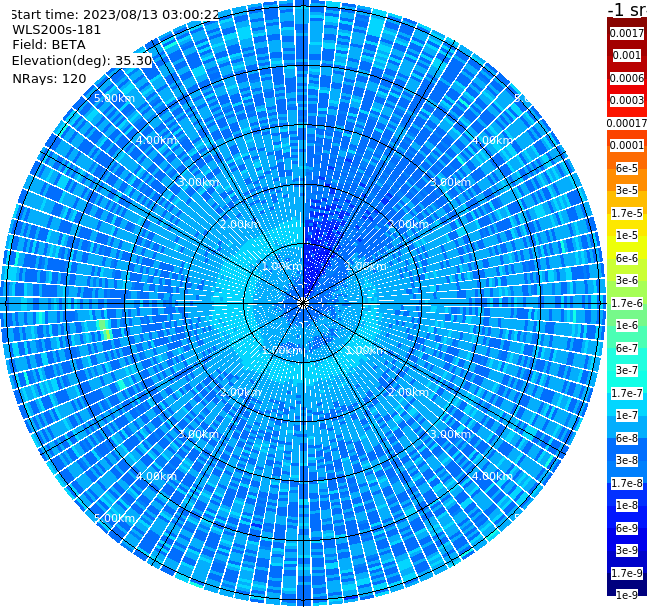647x607 pixels.
Task: Pick the 3e-5 colorbar label
Action: 627,190
